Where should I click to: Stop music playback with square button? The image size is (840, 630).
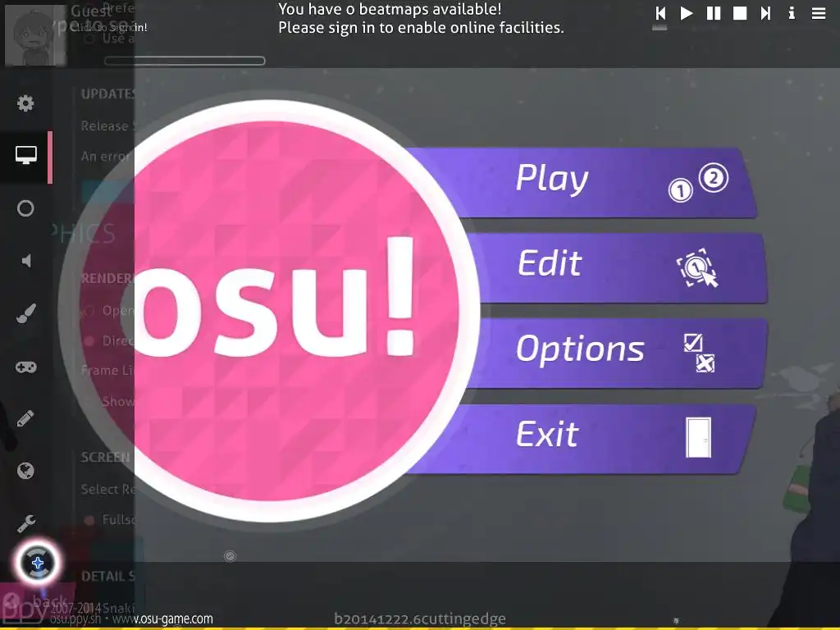(740, 13)
